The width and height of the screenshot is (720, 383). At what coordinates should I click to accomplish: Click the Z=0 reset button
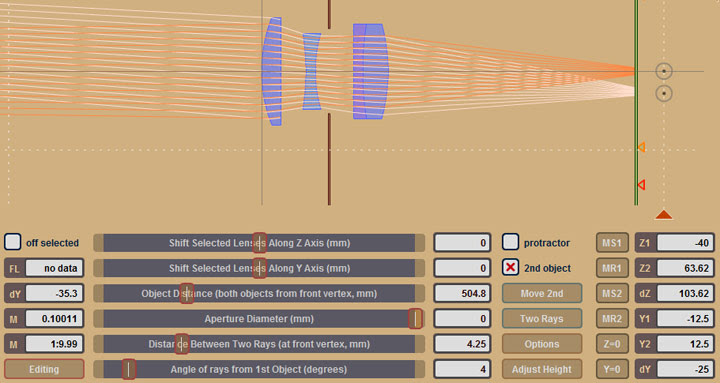[x=612, y=344]
